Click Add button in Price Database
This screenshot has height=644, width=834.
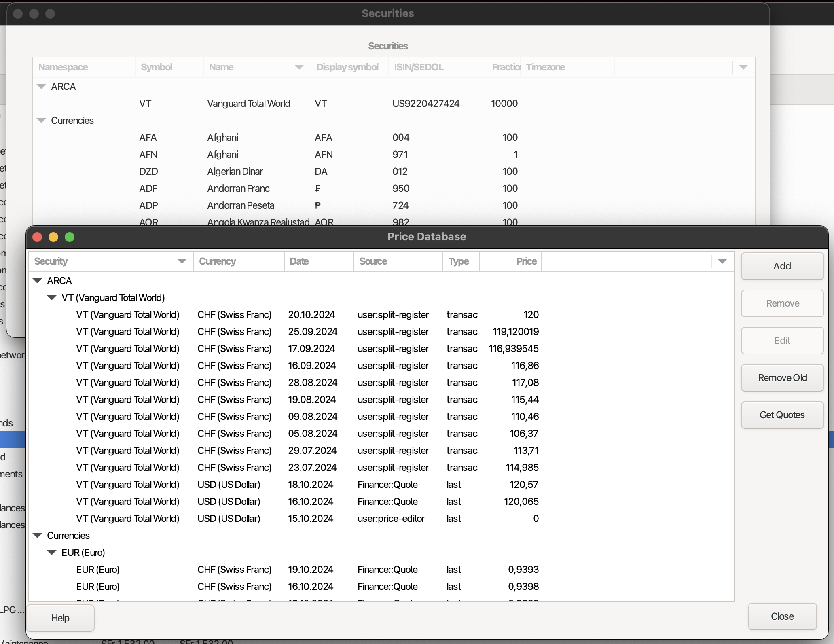782,266
